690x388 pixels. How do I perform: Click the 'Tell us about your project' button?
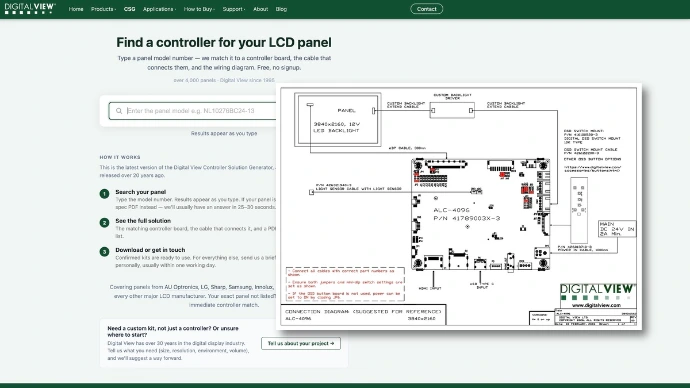pyautogui.click(x=301, y=344)
